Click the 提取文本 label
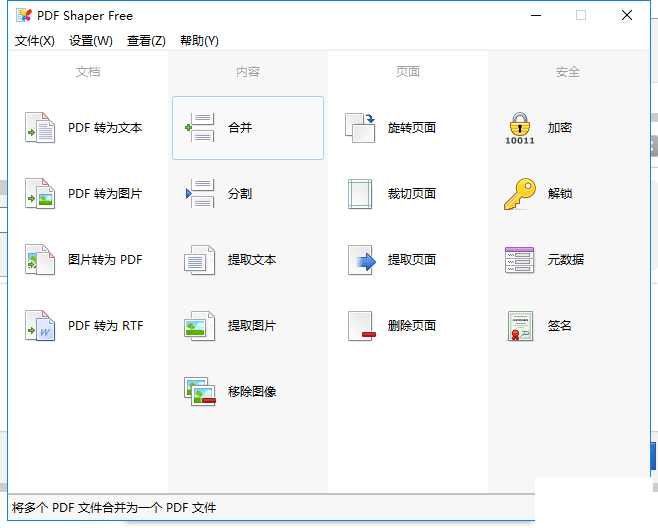Screen dimensions: 658x528 (252, 259)
